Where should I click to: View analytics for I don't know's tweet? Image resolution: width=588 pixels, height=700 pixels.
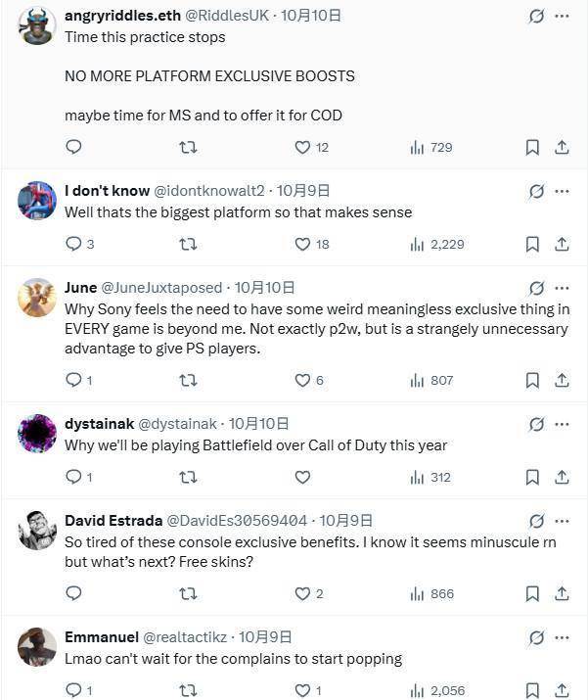pos(436,244)
